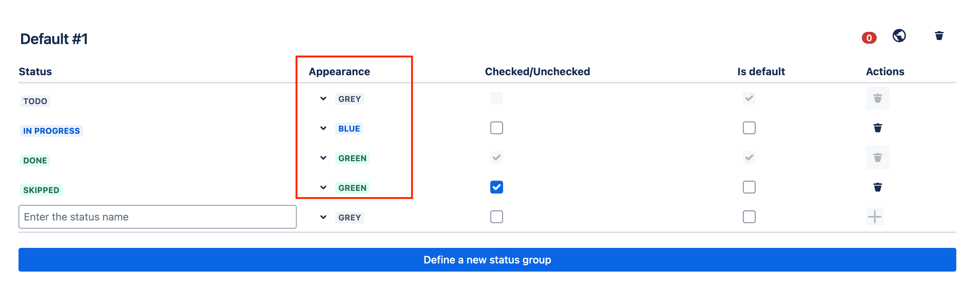This screenshot has height=289, width=980.
Task: Delete the SKIPPED status row
Action: (x=878, y=187)
